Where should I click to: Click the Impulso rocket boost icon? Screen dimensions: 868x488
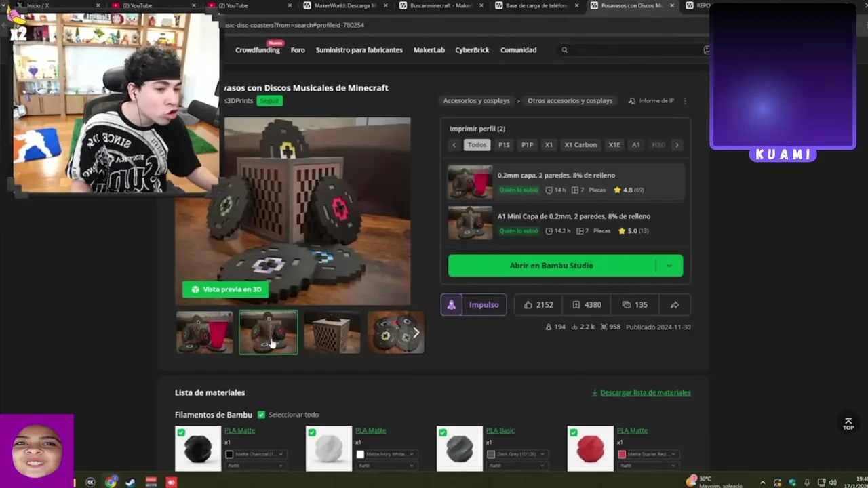(x=452, y=305)
